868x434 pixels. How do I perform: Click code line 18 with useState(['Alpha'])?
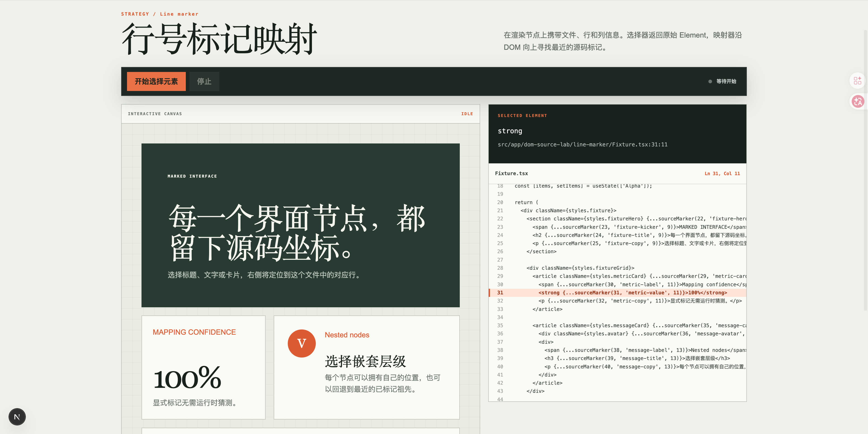pos(617,186)
